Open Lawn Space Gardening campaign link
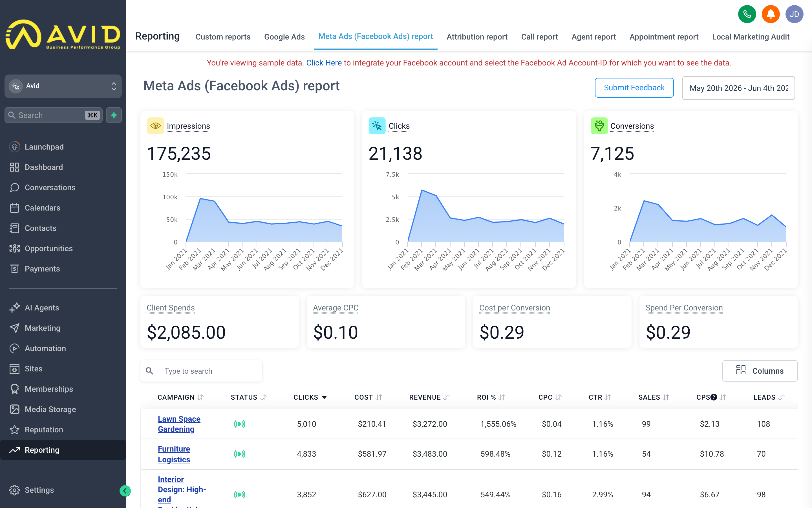The width and height of the screenshot is (812, 508). 179,424
